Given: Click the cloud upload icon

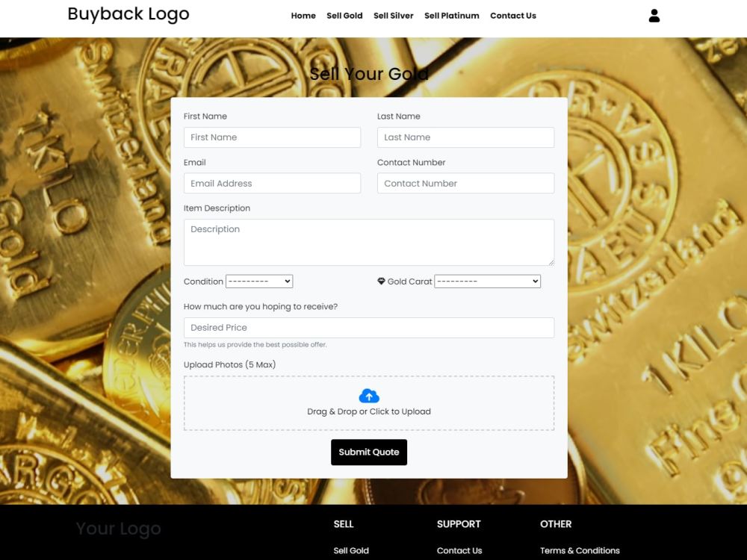Looking at the screenshot, I should (369, 396).
